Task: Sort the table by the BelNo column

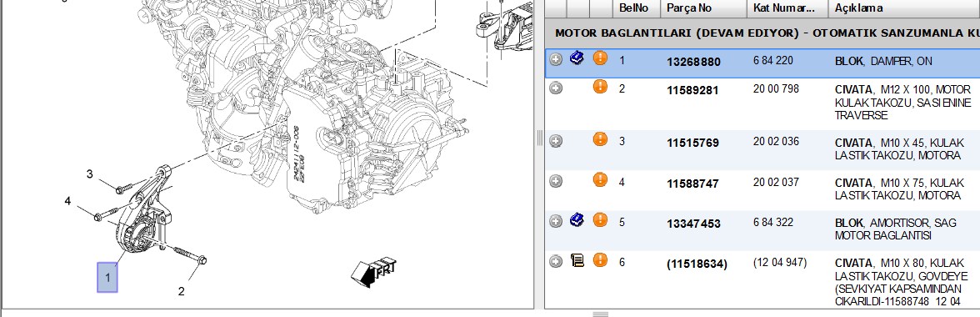Action: point(637,8)
